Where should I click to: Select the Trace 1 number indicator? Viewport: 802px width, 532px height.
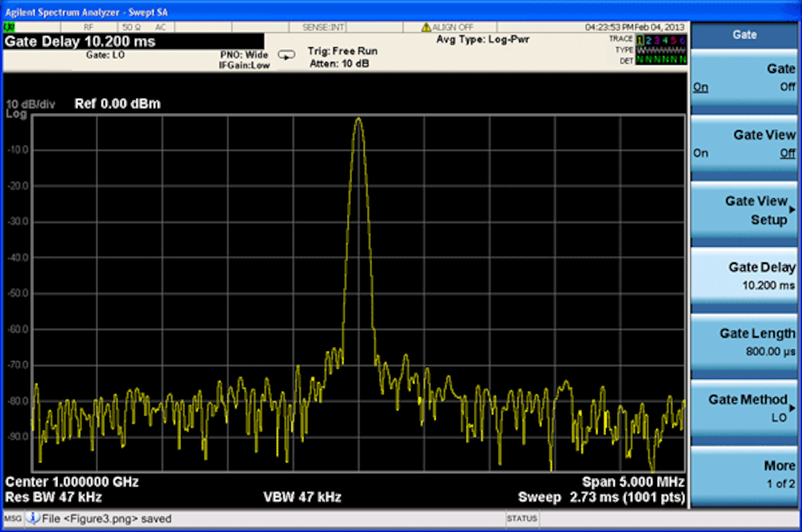(639, 40)
